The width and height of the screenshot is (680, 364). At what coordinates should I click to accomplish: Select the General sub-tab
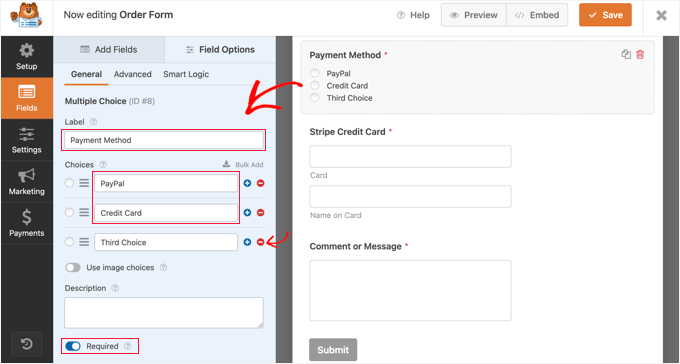(86, 74)
